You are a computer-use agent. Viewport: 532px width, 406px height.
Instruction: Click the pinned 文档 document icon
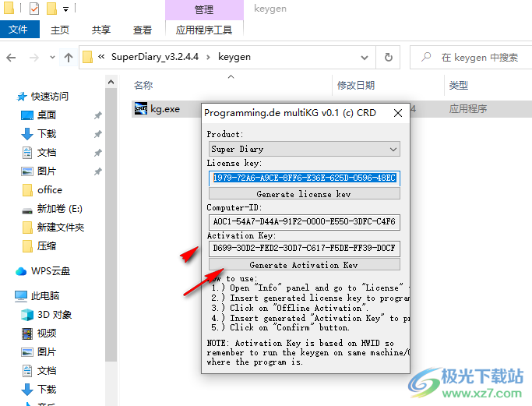point(27,153)
